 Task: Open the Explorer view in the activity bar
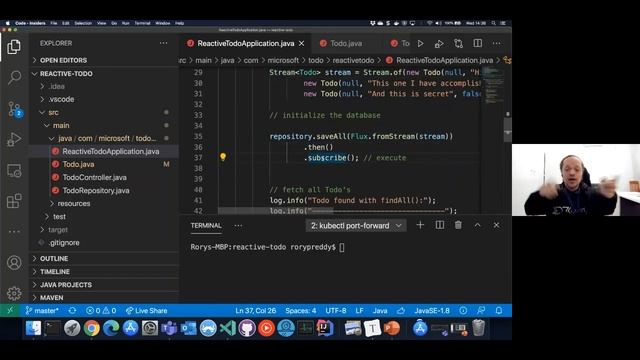coord(14,47)
